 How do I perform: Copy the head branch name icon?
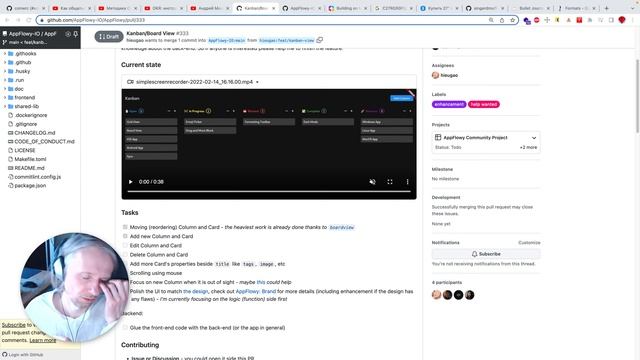(320, 40)
